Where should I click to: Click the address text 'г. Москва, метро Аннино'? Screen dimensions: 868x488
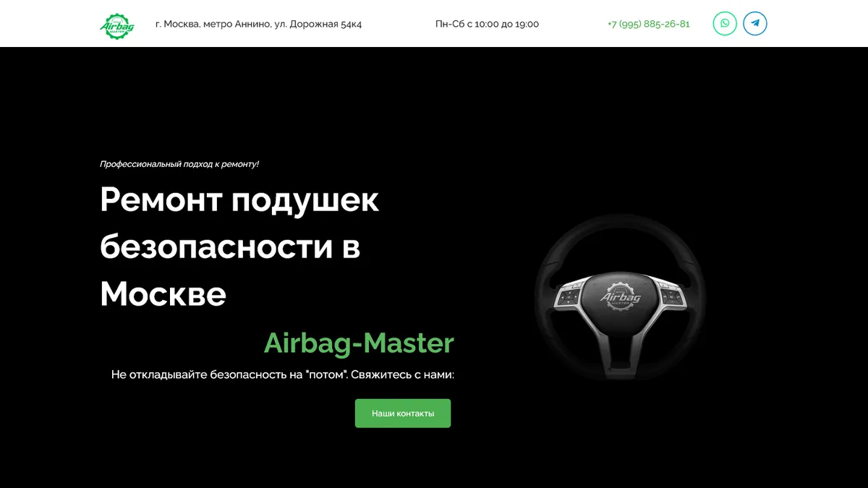(x=213, y=24)
